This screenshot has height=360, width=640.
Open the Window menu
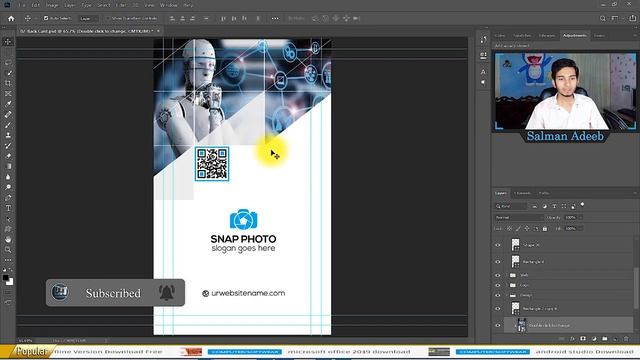[168, 5]
